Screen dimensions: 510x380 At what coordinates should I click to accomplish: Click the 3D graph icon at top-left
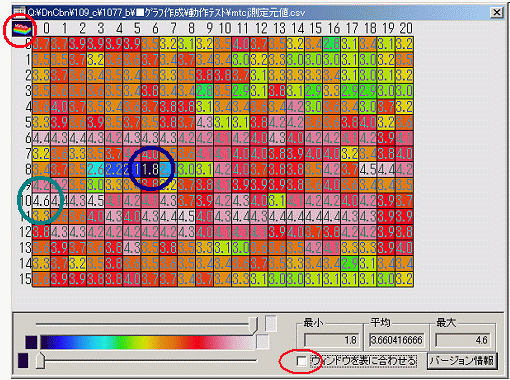click(x=22, y=29)
